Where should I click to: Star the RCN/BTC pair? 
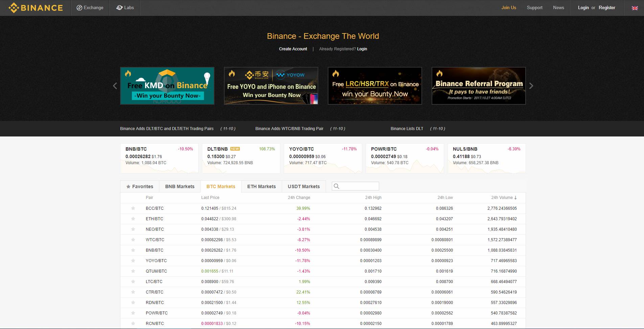pyautogui.click(x=133, y=324)
